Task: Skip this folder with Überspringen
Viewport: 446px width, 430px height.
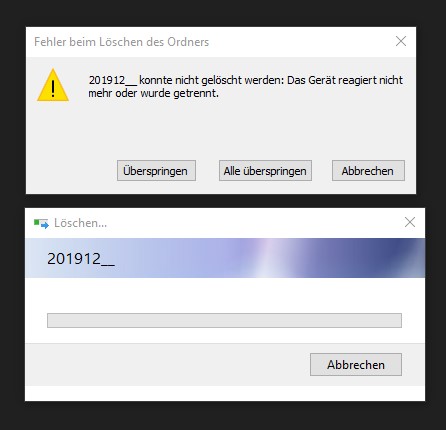Action: (156, 171)
